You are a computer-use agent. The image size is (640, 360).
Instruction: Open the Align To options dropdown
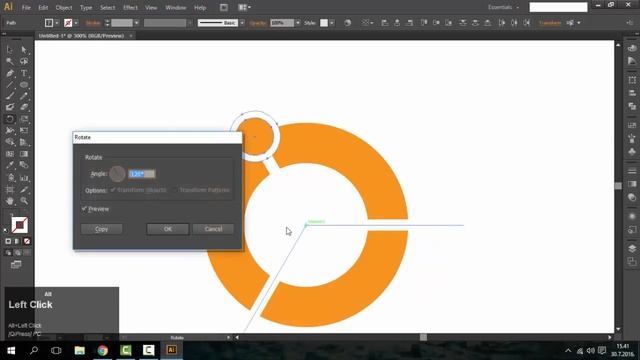pos(367,23)
